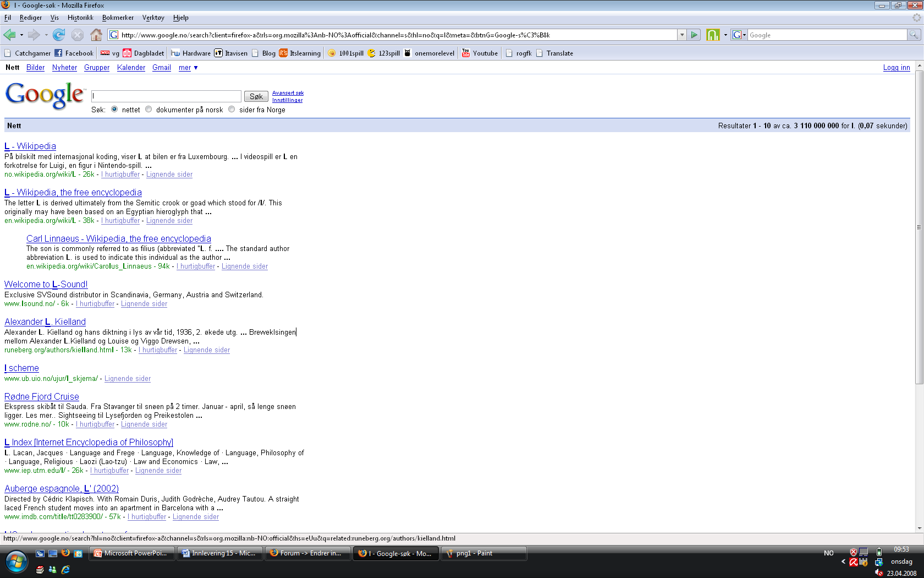This screenshot has height=578, width=924.
Task: Click the search magnifier in Firefox search box
Action: click(x=914, y=35)
